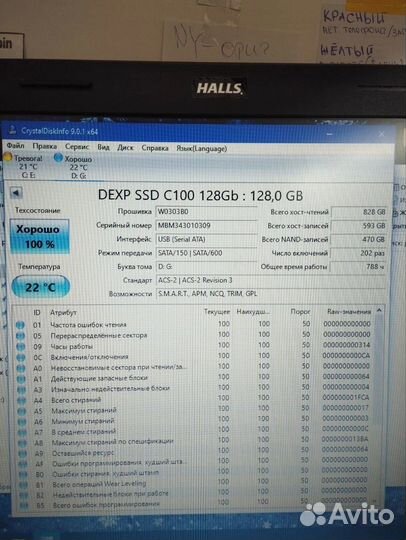The width and height of the screenshot is (406, 540).
Task: Select the Частота ошибок чтения row
Action: click(194, 324)
